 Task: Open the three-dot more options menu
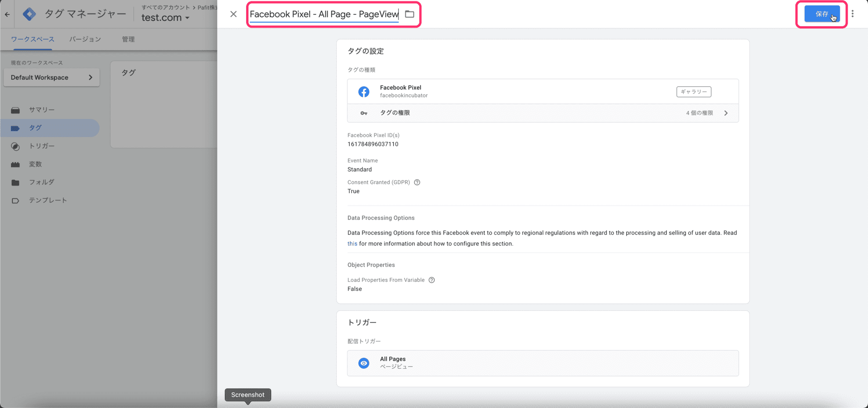click(853, 14)
